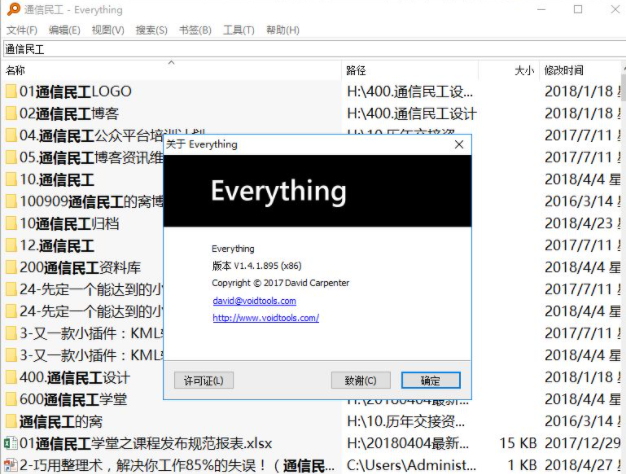The width and height of the screenshot is (626, 474).
Task: Select the 02通信民工博客 folder name
Action: tap(69, 113)
